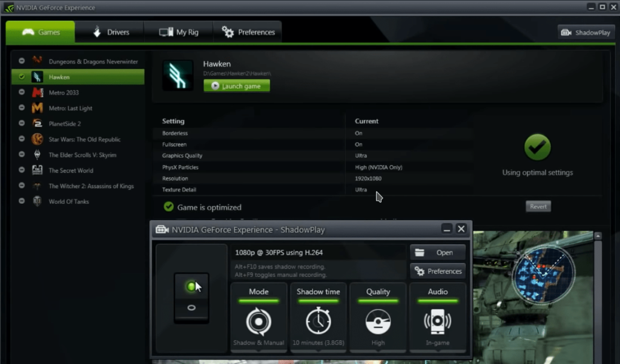Screen dimensions: 620x364
Task: Select the Borderless setting row
Action: (x=313, y=133)
